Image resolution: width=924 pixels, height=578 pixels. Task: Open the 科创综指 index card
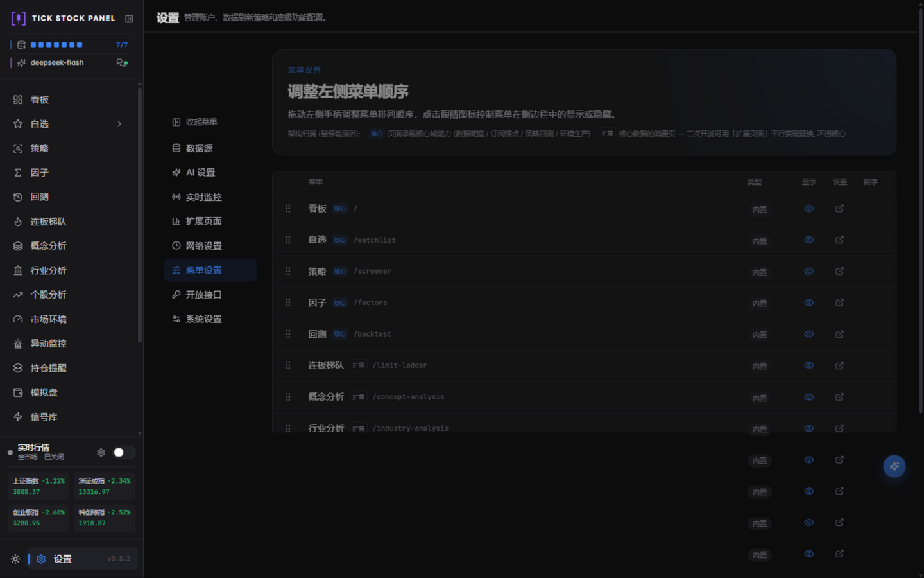[105, 518]
